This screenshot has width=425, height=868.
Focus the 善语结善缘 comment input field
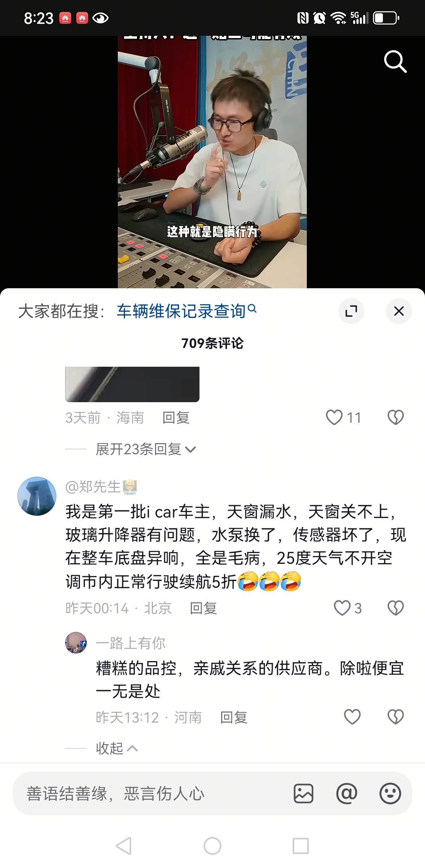pos(152,793)
